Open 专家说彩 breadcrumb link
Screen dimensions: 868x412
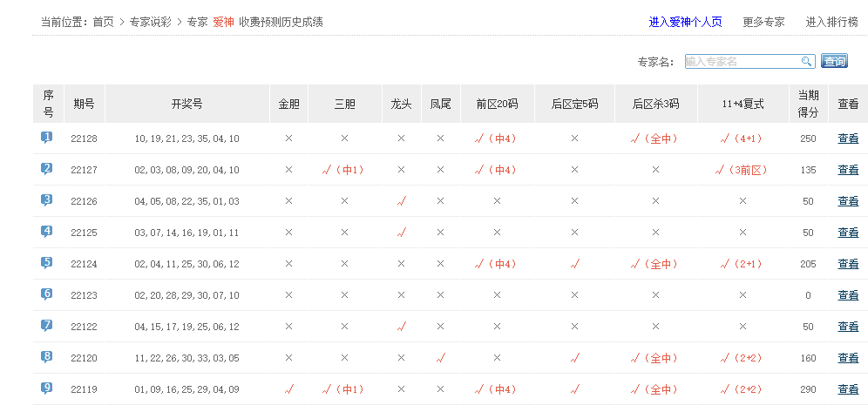(151, 22)
